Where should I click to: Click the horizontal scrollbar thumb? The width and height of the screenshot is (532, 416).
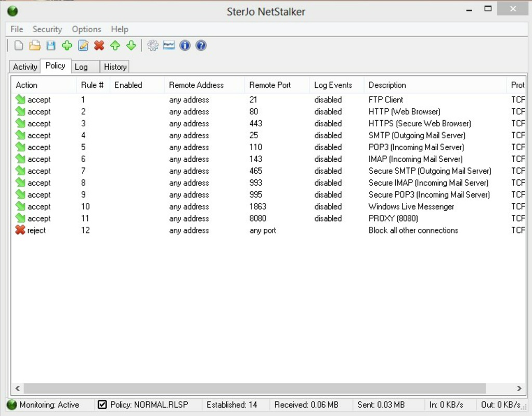(x=254, y=388)
